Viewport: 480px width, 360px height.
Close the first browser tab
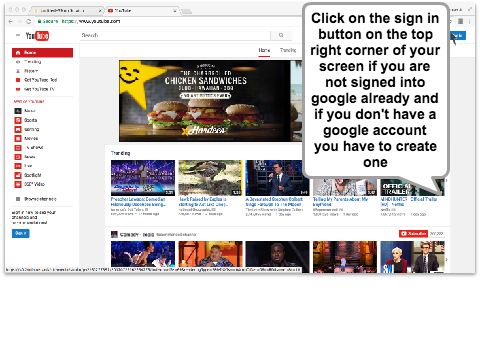tap(99, 11)
